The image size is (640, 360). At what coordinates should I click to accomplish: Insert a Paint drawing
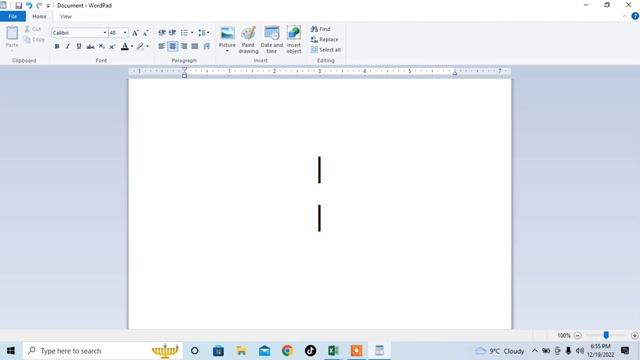[248, 40]
